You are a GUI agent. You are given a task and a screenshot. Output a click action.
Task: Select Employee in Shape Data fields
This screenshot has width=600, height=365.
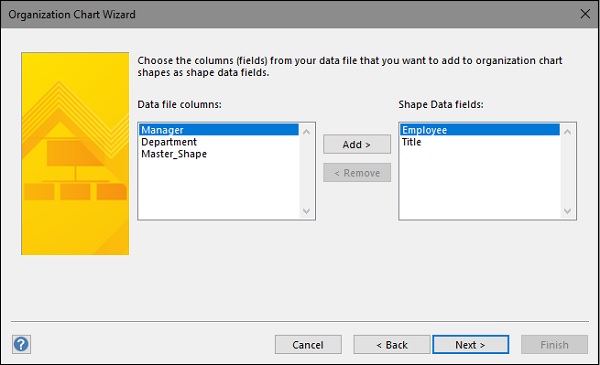click(x=480, y=130)
